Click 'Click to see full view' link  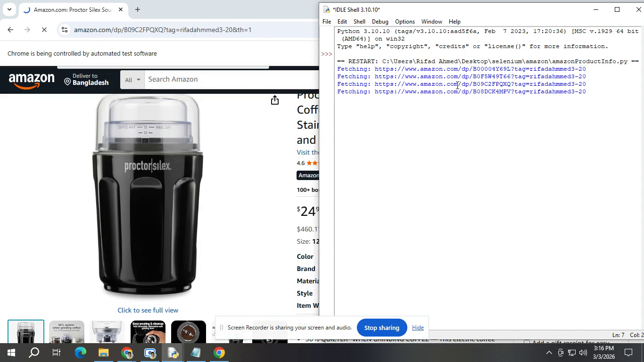(x=148, y=310)
